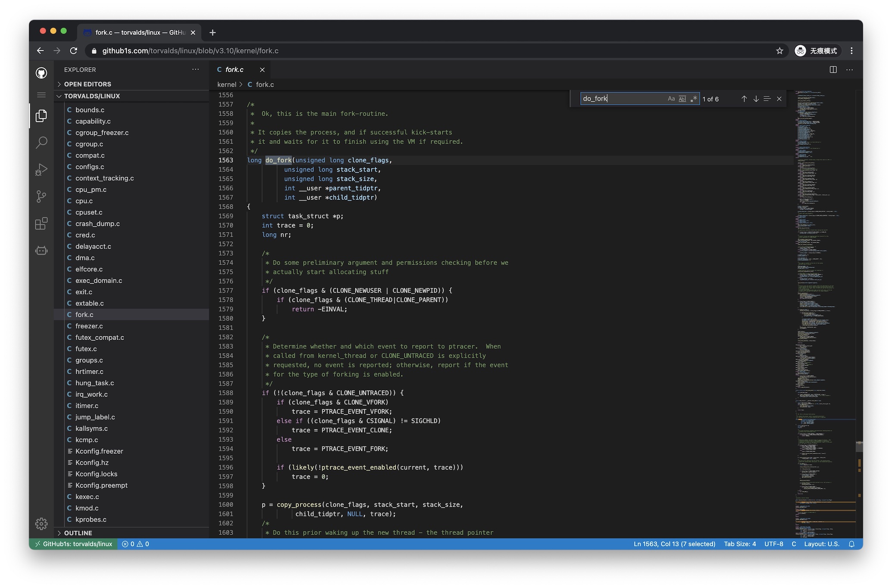Open the Search view in activity bar

[x=41, y=142]
